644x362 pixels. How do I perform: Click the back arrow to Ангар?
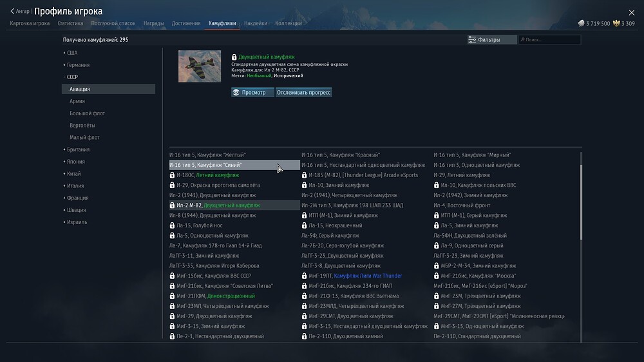point(12,11)
